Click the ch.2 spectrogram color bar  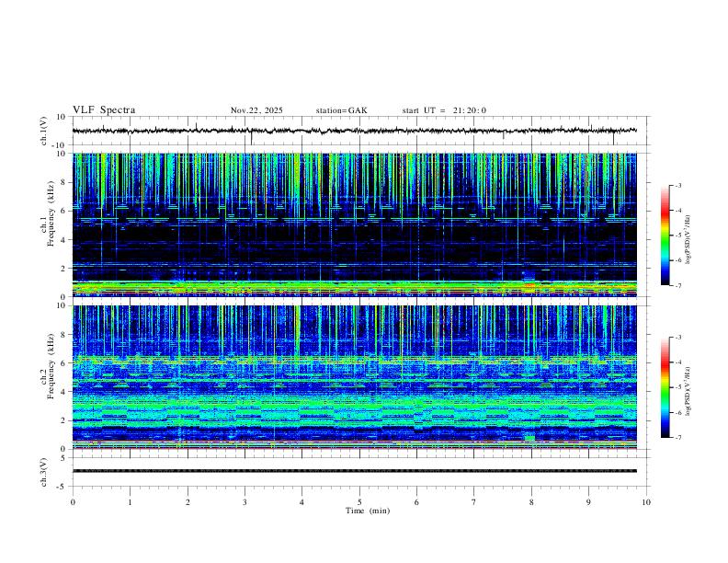(665, 387)
